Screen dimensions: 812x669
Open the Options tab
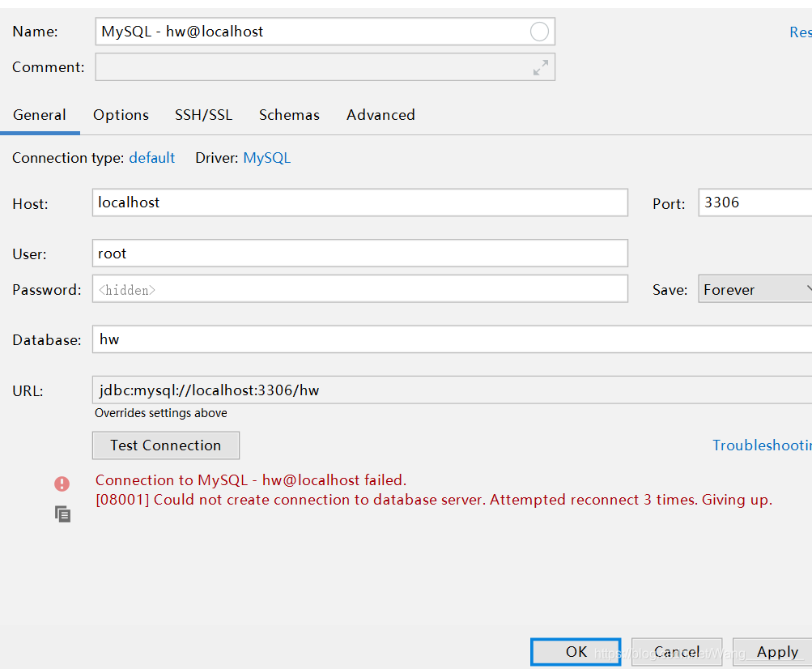click(x=121, y=114)
